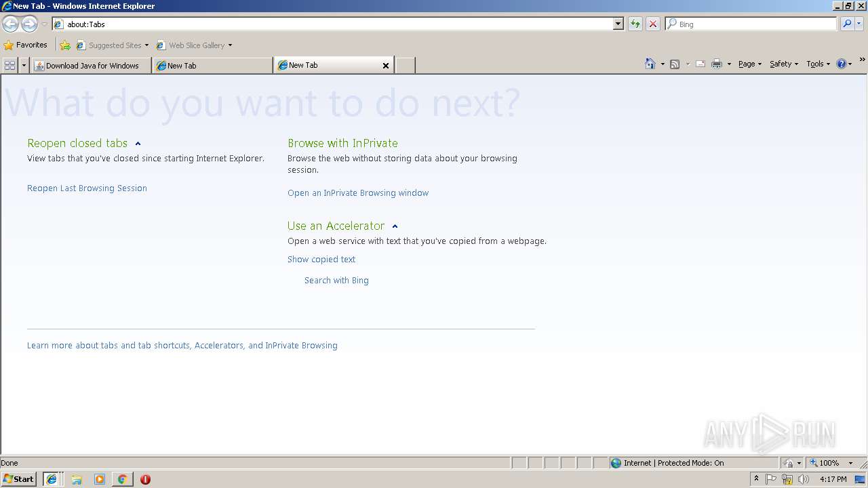Viewport: 868px width, 488px height.
Task: Open the Help question mark menu
Action: click(x=844, y=64)
